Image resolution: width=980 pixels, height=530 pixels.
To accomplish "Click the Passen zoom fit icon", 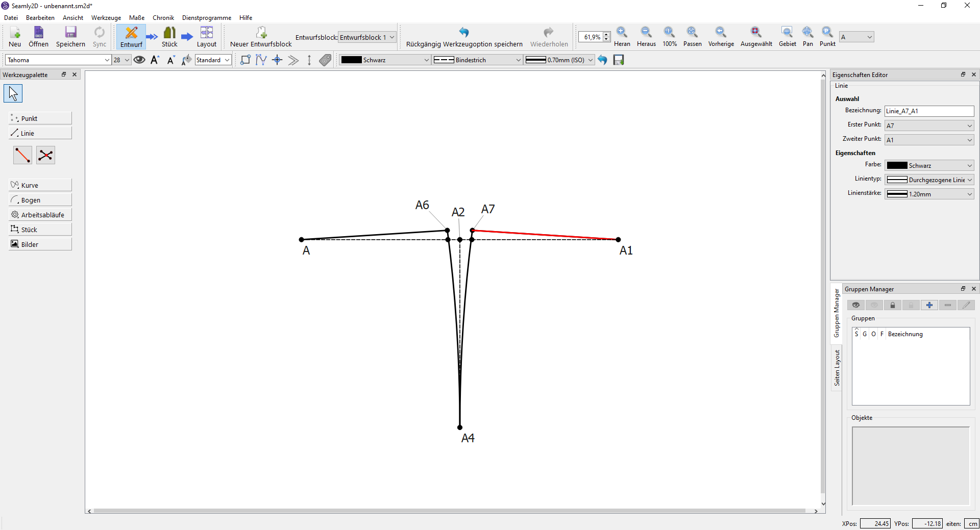I will pyautogui.click(x=692, y=37).
